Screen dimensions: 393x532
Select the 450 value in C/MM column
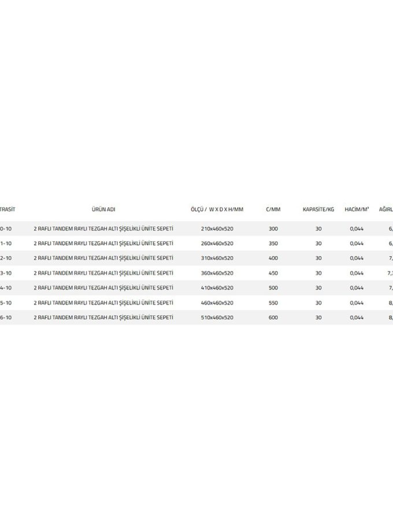273,273
